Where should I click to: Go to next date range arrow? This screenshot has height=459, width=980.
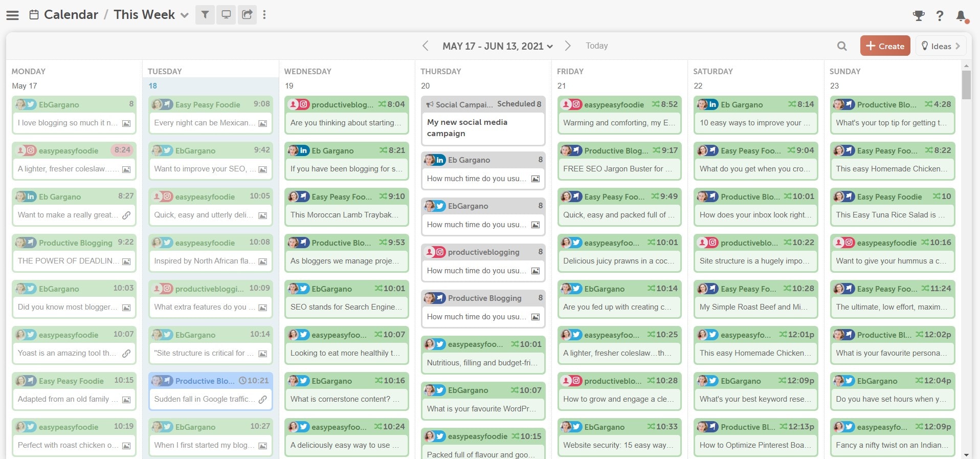568,46
